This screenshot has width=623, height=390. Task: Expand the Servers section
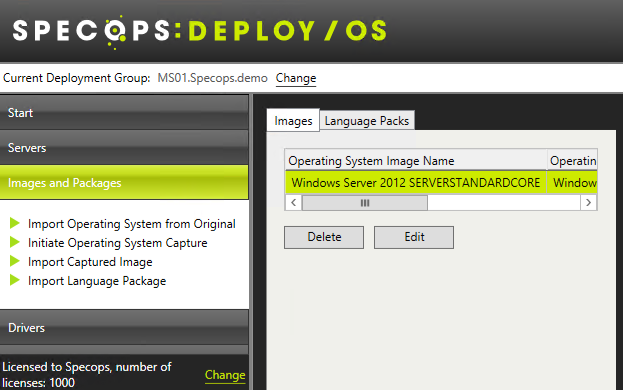point(124,147)
